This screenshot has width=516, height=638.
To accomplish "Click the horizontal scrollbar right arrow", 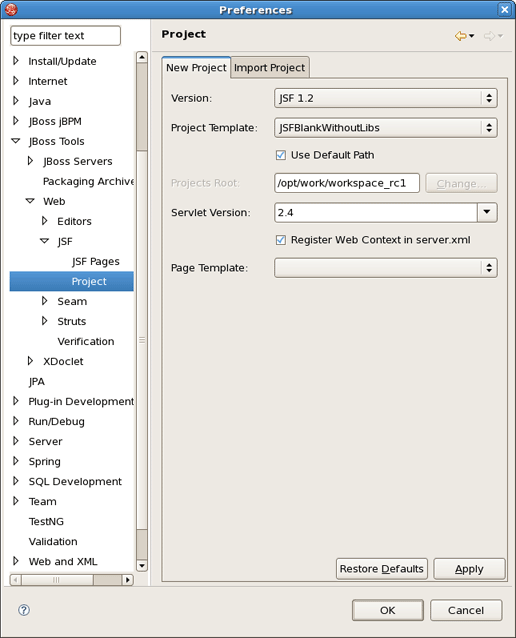I will (128, 579).
